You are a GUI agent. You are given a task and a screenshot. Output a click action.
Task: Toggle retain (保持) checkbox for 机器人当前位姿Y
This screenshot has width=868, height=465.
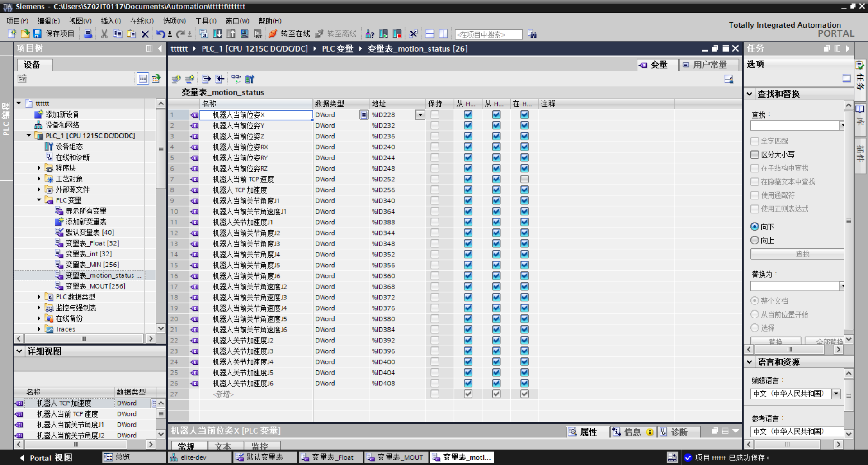[434, 125]
